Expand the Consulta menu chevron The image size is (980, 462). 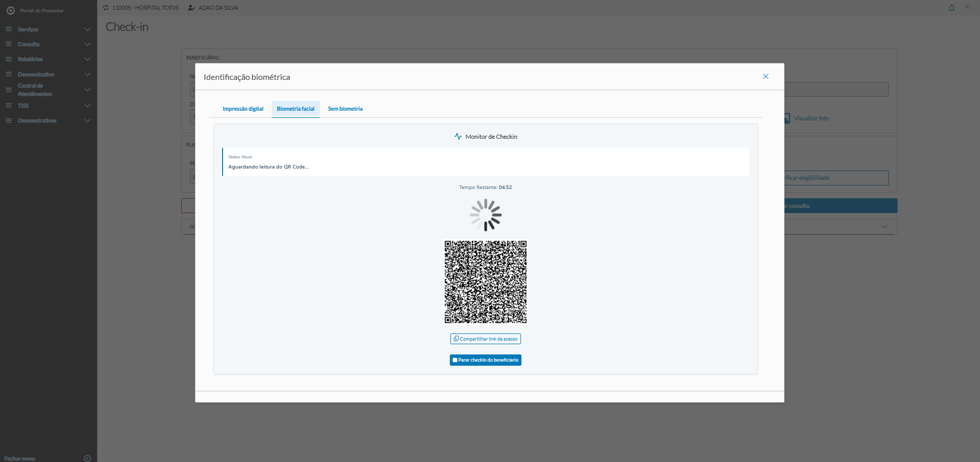point(88,44)
